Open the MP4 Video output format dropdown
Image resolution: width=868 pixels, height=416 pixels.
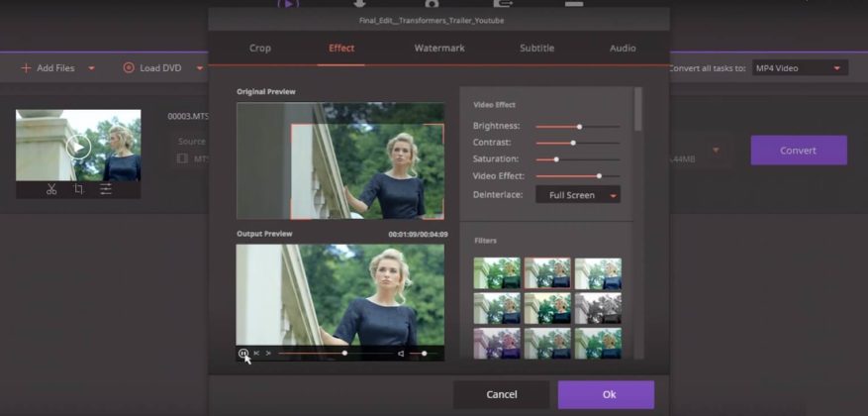(800, 68)
